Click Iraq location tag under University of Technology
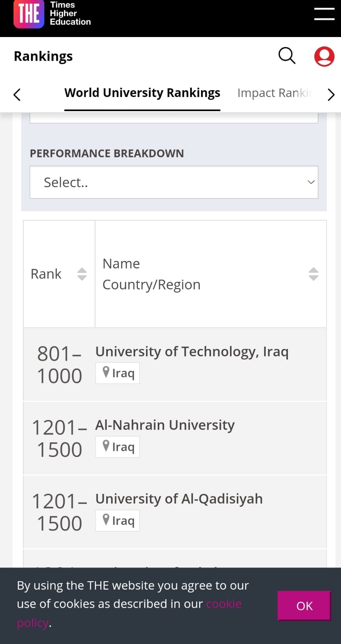This screenshot has width=341, height=644. pos(117,373)
